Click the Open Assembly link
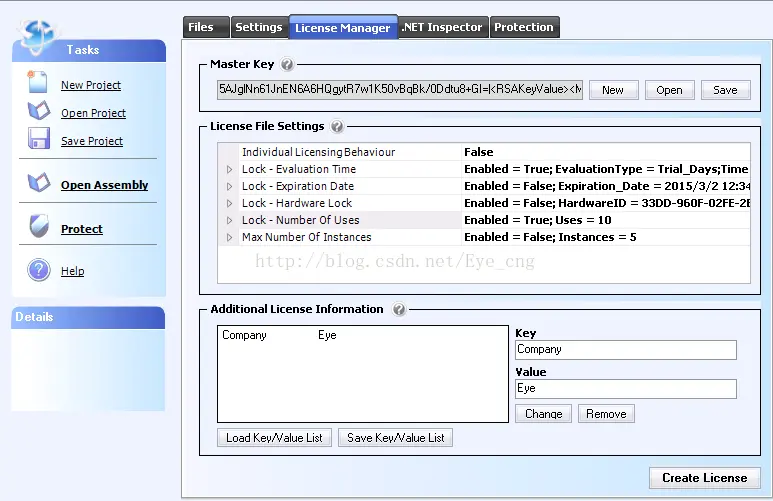This screenshot has width=773, height=501. coord(105,185)
